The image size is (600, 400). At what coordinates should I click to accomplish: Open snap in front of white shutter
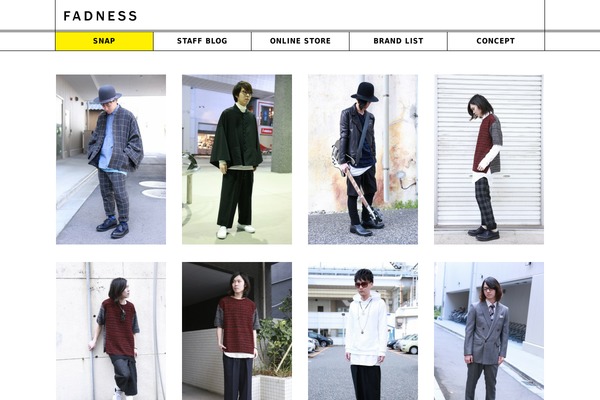(x=489, y=159)
